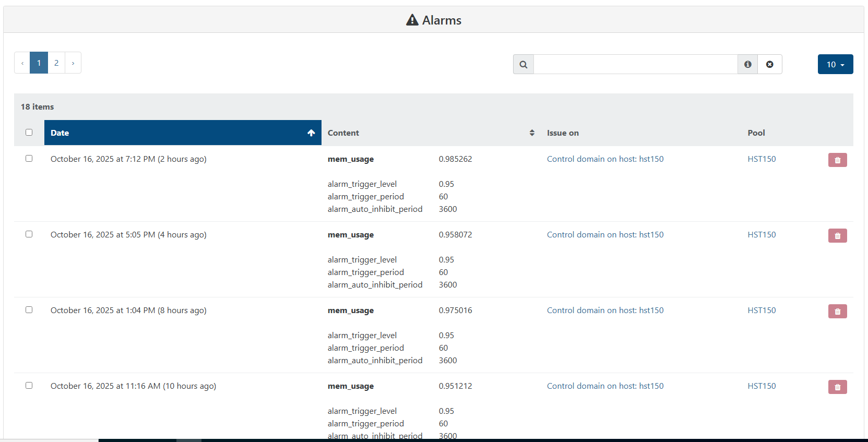Delete the 7:12 PM alarm

(837, 160)
